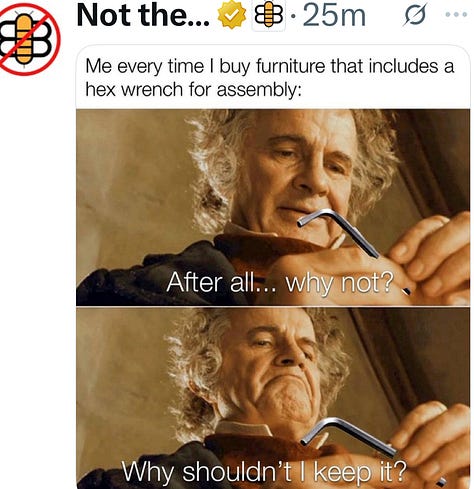This screenshot has width=474, height=489.
Task: Click the 'Why shouldn't I keep it?' caption
Action: (264, 471)
